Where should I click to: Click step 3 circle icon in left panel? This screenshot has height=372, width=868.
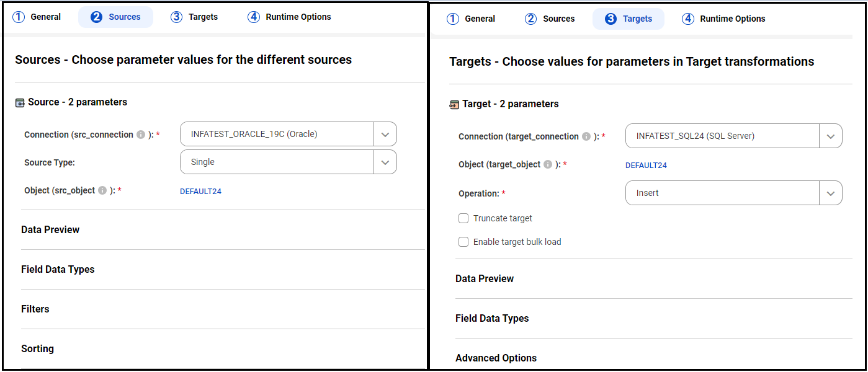click(177, 17)
